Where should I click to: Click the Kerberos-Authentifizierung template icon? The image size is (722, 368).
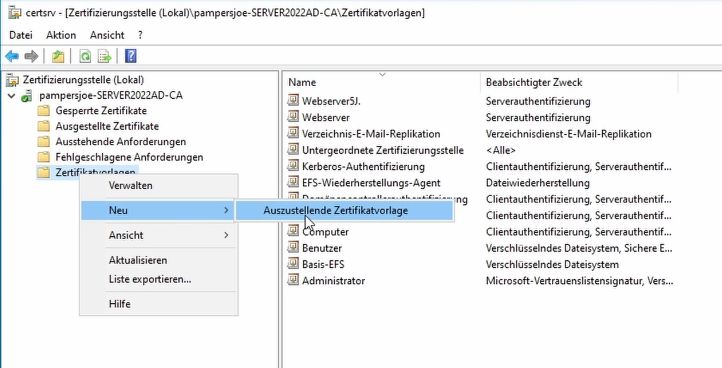point(293,166)
